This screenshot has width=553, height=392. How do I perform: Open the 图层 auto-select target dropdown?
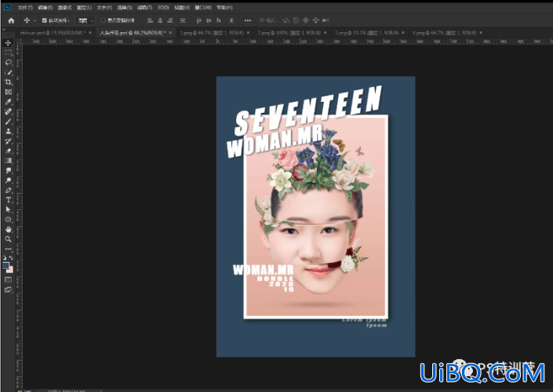point(85,21)
